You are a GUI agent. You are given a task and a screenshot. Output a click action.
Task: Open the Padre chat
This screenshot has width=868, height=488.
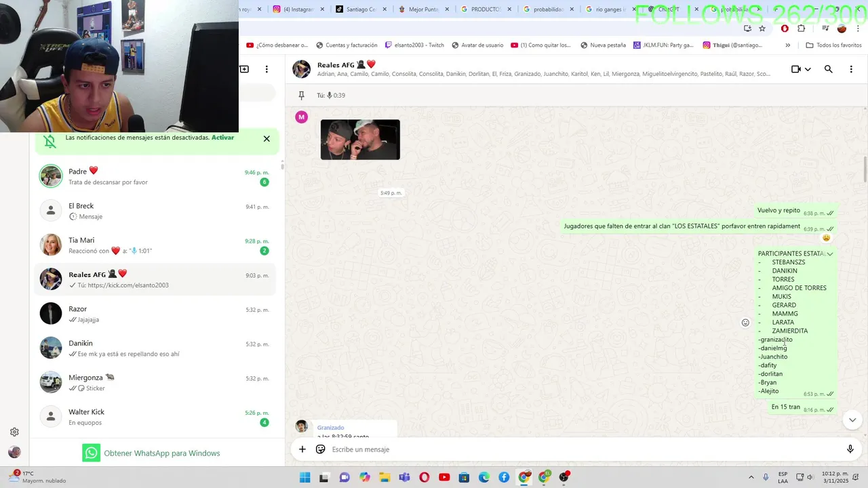(x=155, y=176)
